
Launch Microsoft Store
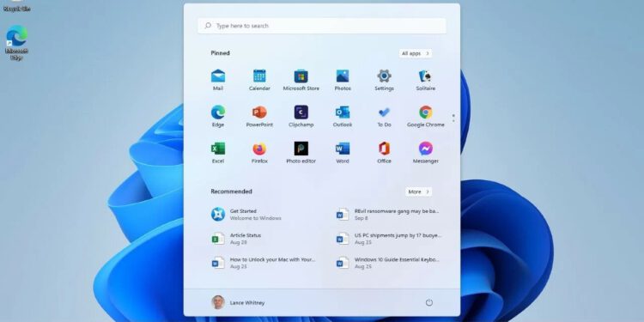pyautogui.click(x=301, y=80)
